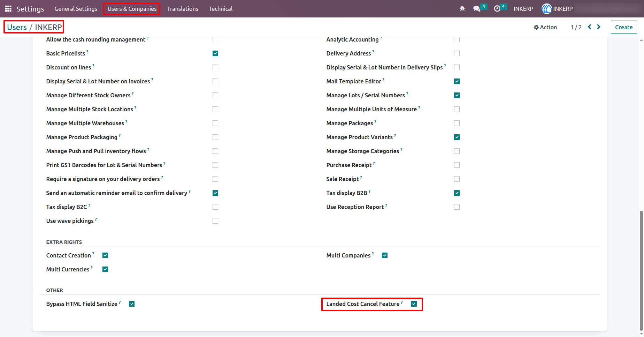Expand the Technical menu
The height and width of the screenshot is (337, 644).
(221, 9)
